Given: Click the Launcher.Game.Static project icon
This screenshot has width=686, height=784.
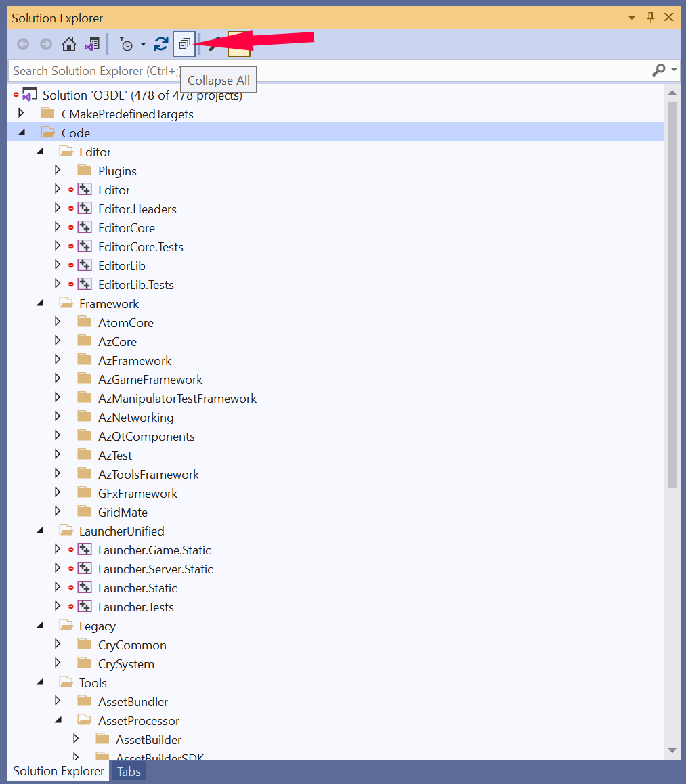Looking at the screenshot, I should [x=85, y=550].
